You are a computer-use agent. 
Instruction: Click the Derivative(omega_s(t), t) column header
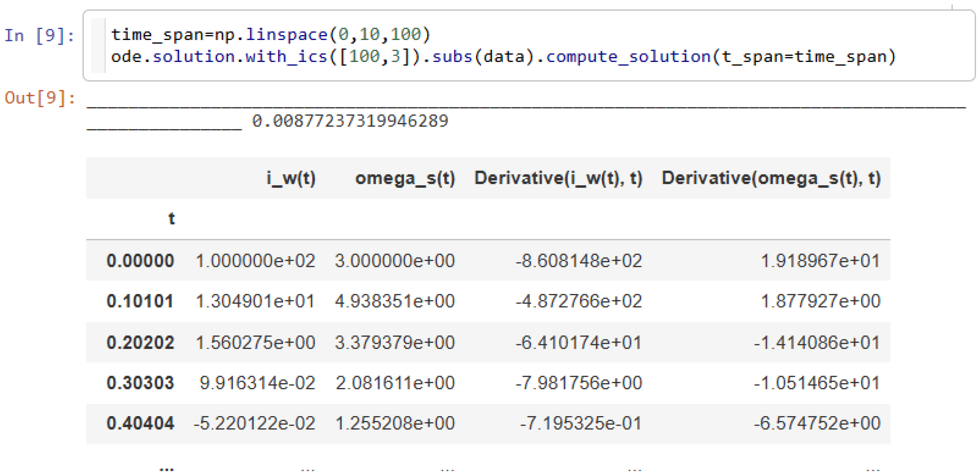[x=771, y=178]
